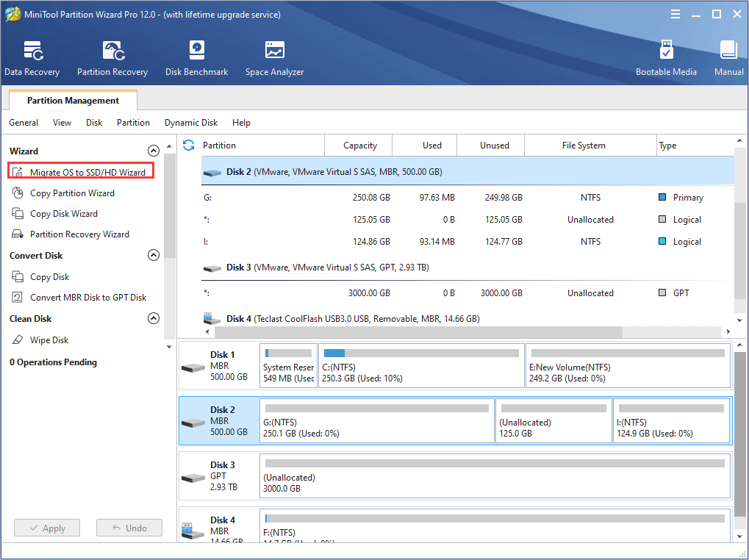Open the General menu
Screen dimensions: 749x560
point(24,123)
